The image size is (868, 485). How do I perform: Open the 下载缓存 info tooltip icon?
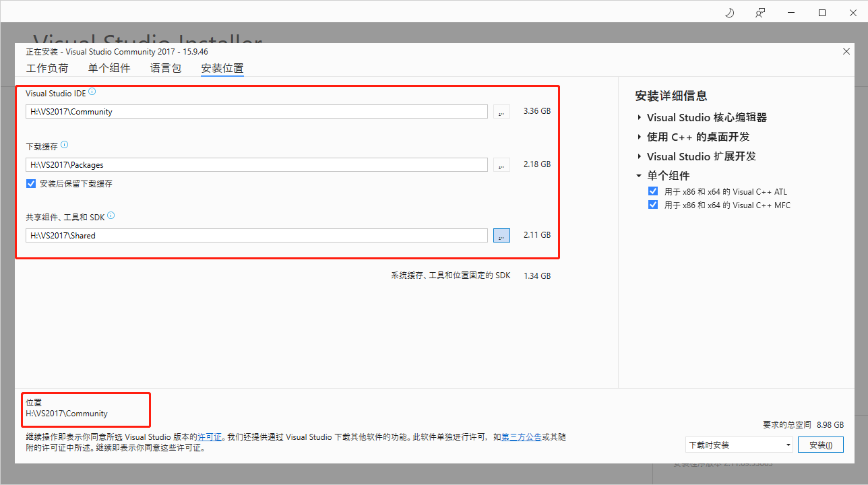[x=65, y=144]
